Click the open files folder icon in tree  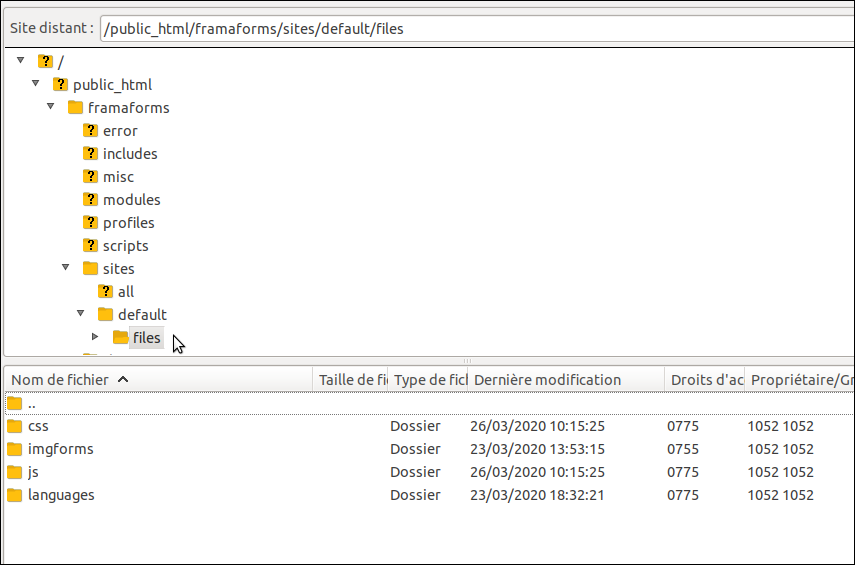tap(121, 337)
